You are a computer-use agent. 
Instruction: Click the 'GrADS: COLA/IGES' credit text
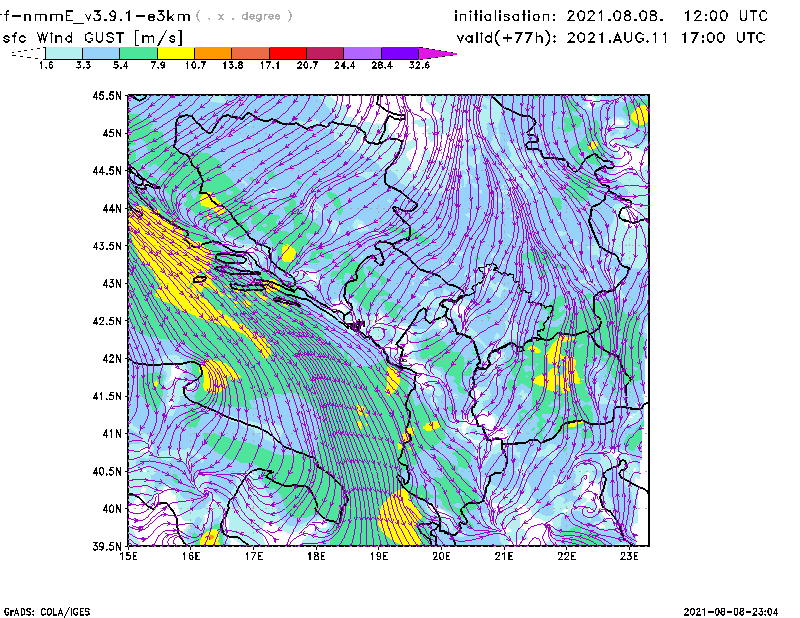point(47,612)
